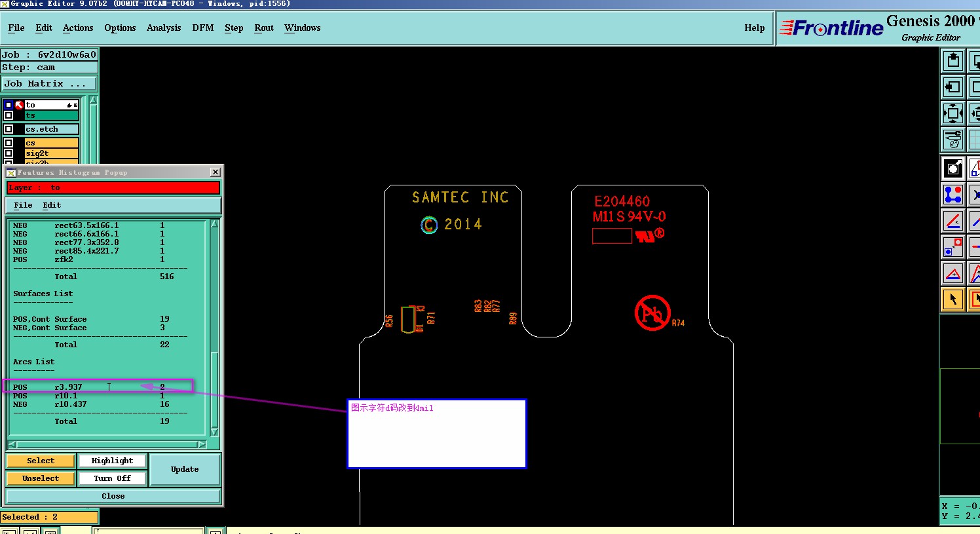980x534 pixels.
Task: Toggle display checkbox for layer 'ts'
Action: 9,115
